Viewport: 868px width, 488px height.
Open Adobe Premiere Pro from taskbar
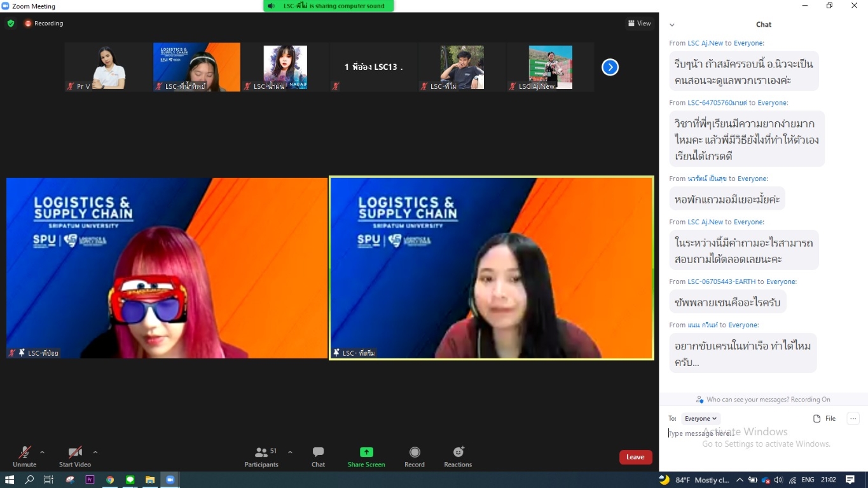[x=90, y=480]
